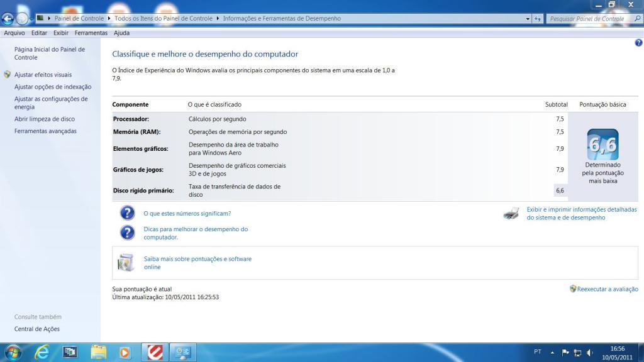Click the shield icon beside Ajustar efeitos visuais

coord(8,75)
